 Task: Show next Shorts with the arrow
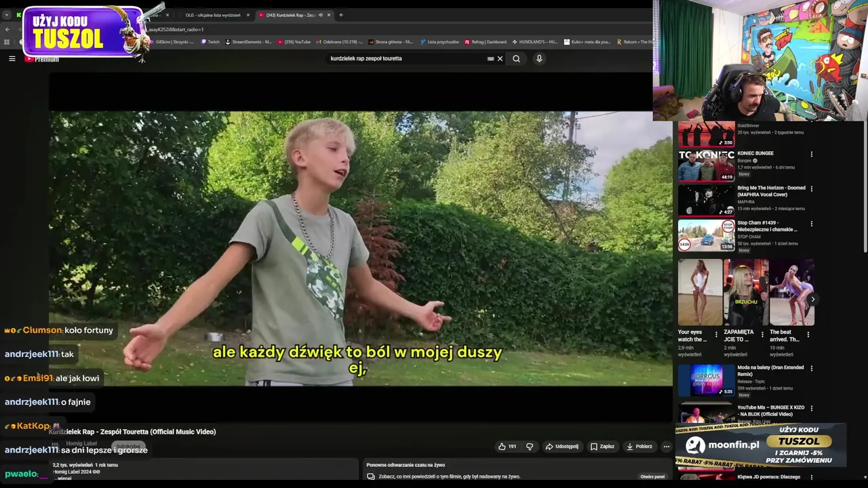tap(812, 299)
